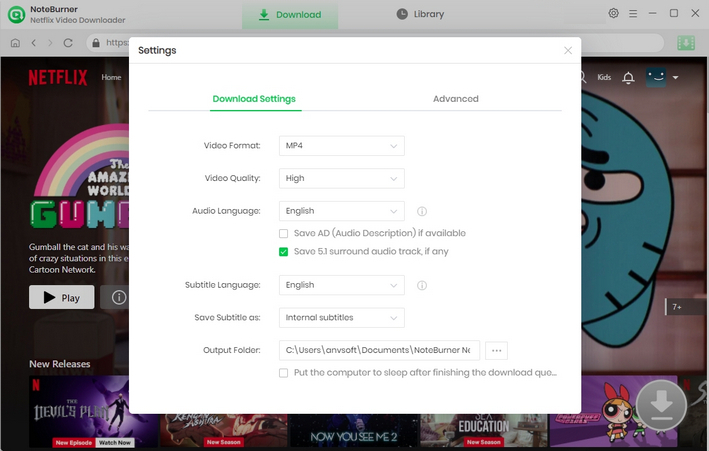Close the Settings dialog

coord(568,51)
